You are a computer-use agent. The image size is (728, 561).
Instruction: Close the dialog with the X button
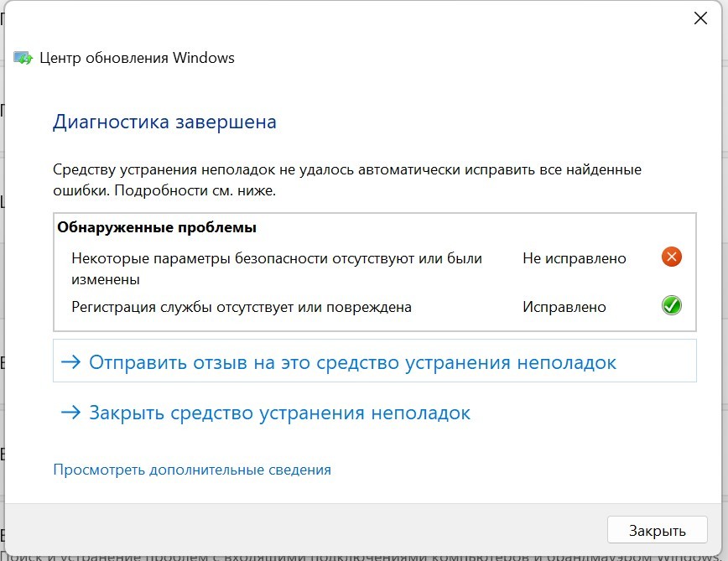(700, 18)
